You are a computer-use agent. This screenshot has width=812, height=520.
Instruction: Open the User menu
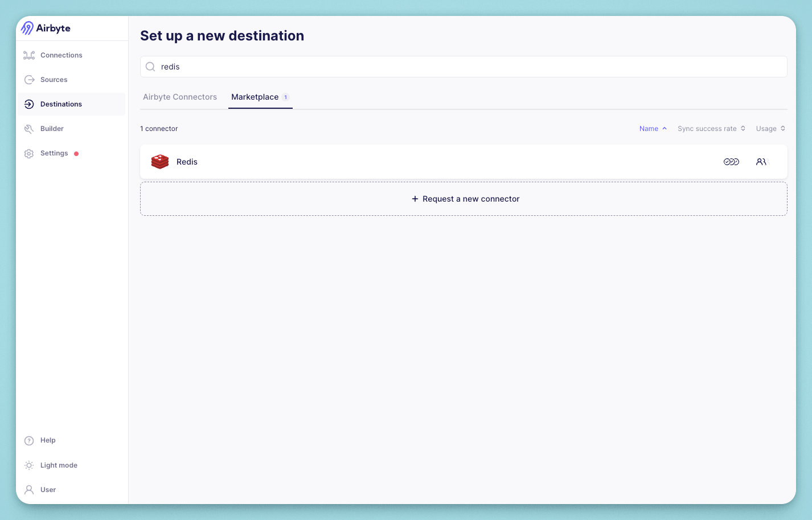pyautogui.click(x=71, y=490)
